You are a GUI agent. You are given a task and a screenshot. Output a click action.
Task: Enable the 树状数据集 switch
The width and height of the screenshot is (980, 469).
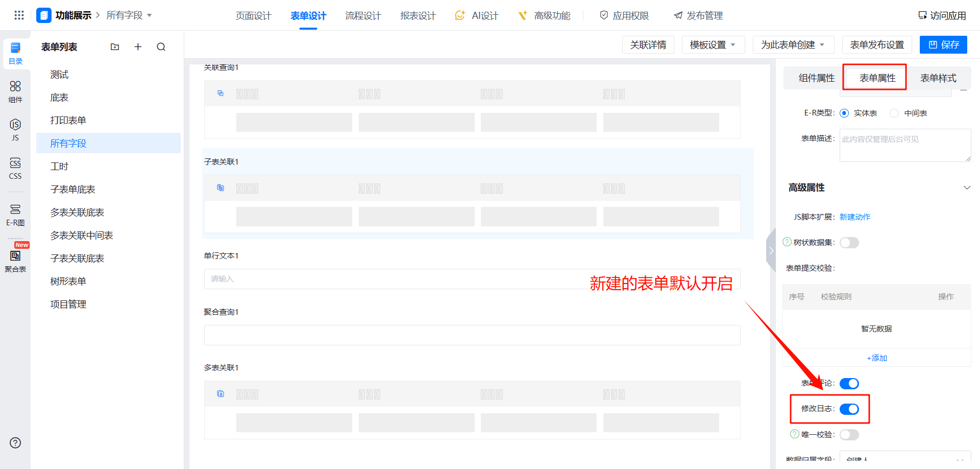tap(849, 243)
